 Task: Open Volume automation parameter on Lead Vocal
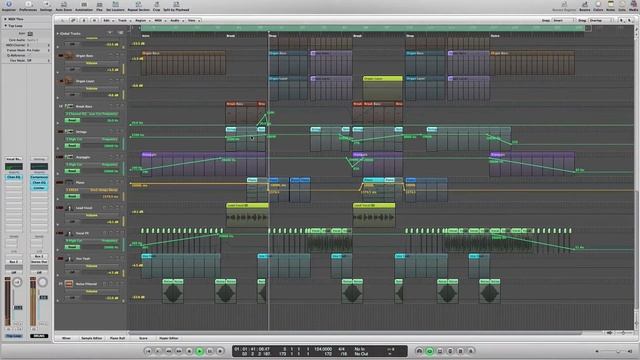(x=92, y=215)
